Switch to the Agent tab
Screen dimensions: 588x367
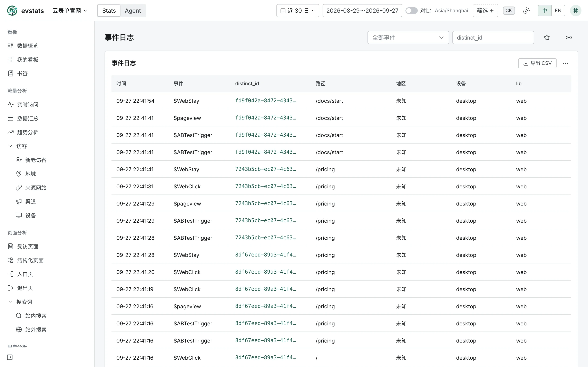[133, 10]
